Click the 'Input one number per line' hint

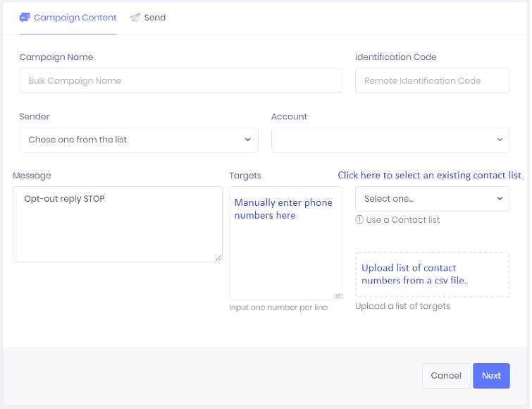tap(278, 307)
